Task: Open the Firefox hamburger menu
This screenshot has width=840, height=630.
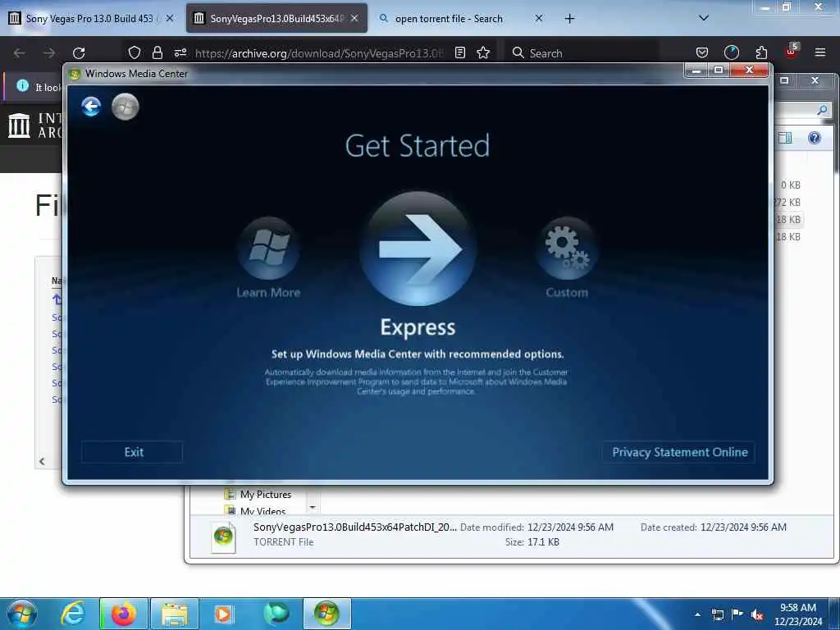Action: [x=820, y=52]
